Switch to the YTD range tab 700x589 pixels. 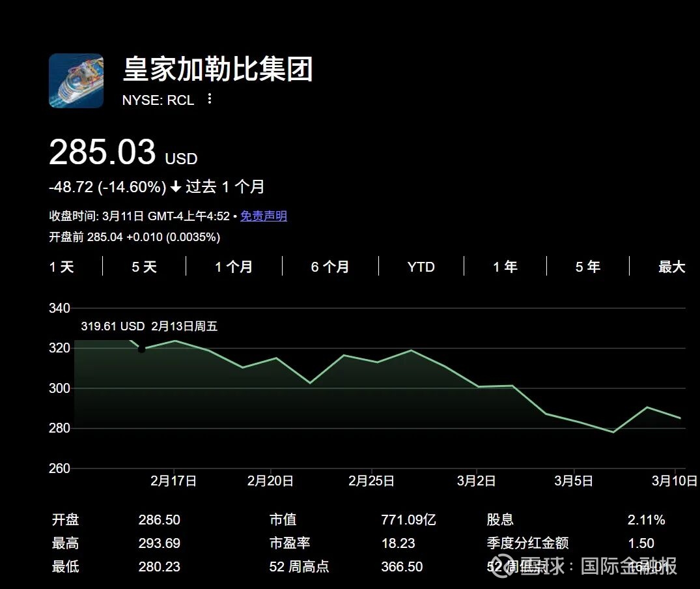click(x=421, y=267)
